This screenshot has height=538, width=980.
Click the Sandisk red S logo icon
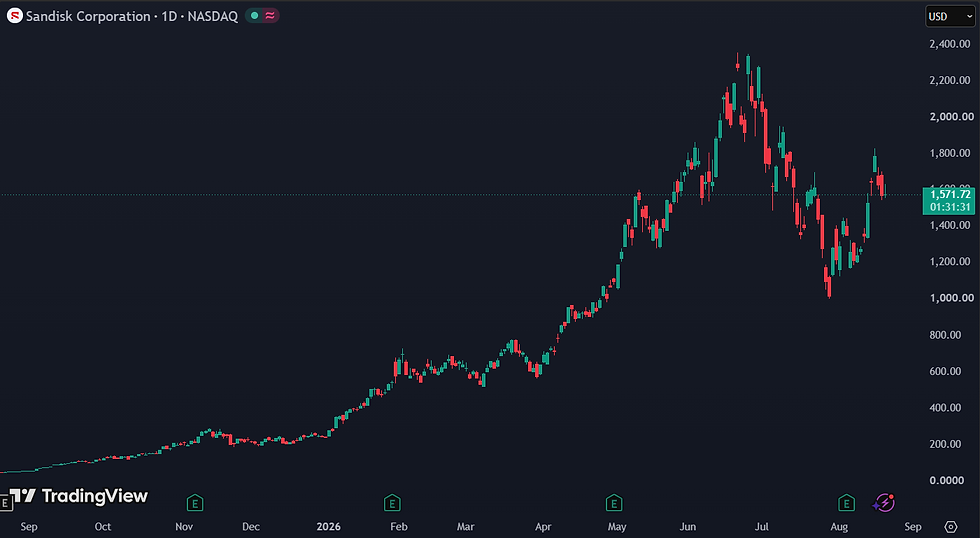14,16
